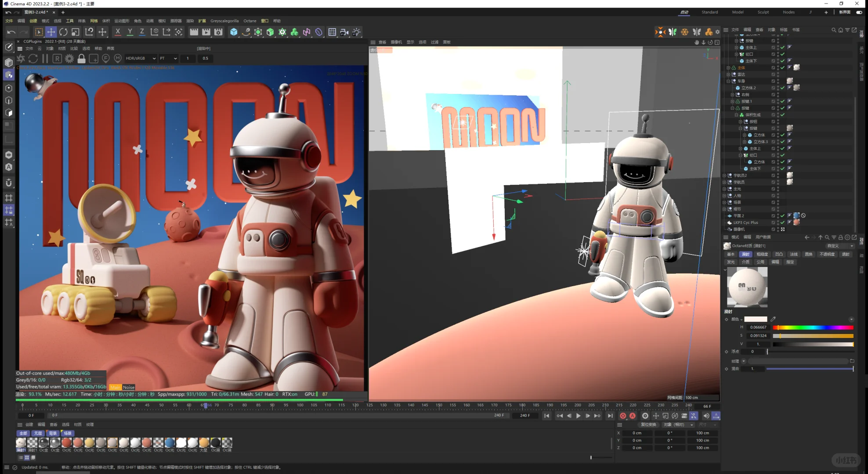This screenshot has height=474, width=868.
Task: Play the animation forward
Action: pos(578,416)
